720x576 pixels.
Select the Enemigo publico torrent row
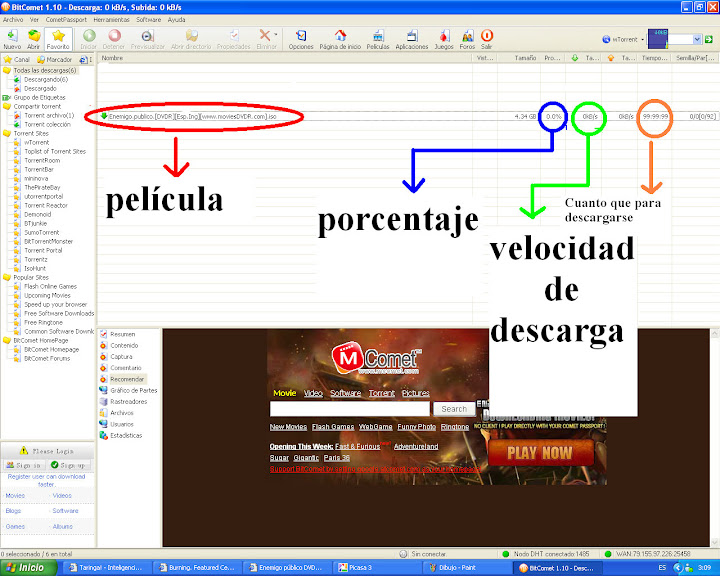[407, 117]
